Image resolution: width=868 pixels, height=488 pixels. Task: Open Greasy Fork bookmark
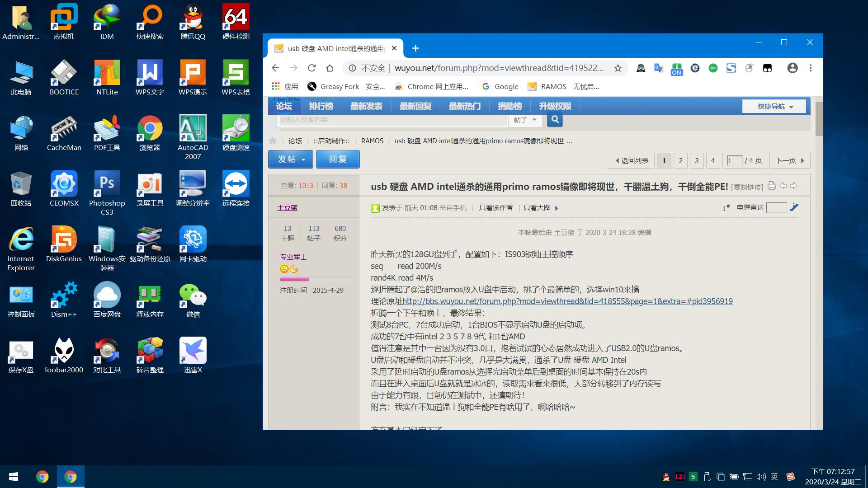(x=346, y=86)
